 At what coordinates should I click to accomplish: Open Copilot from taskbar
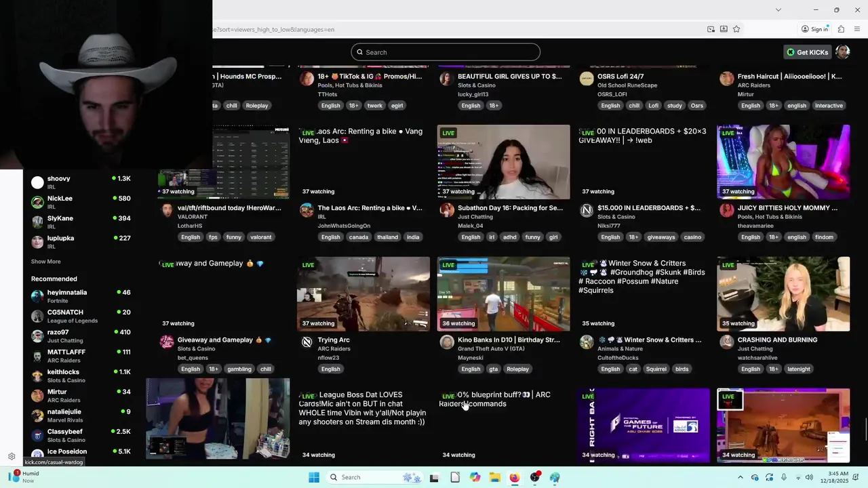tap(475, 477)
